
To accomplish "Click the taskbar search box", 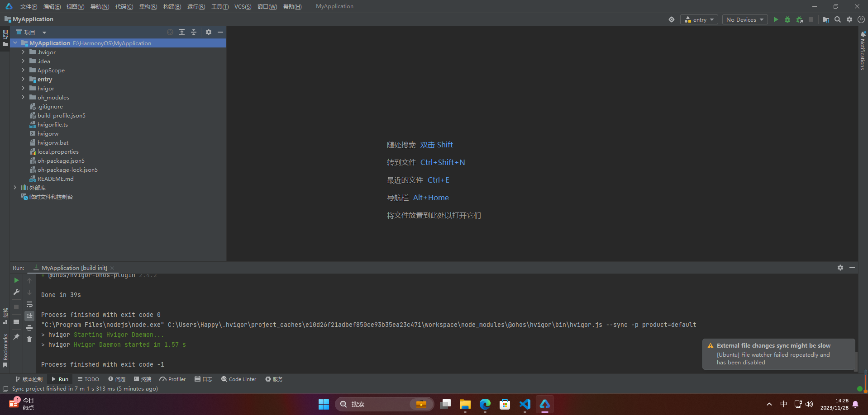I will [384, 404].
